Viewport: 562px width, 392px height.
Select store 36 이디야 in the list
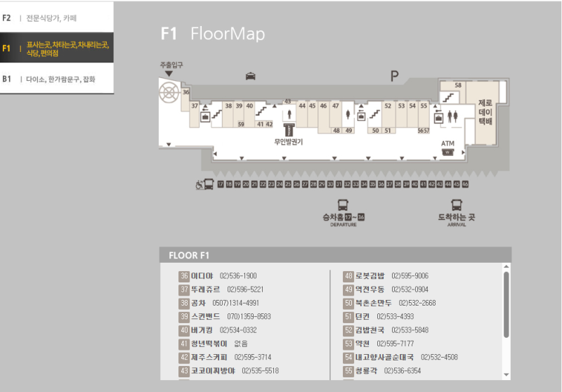tap(218, 276)
